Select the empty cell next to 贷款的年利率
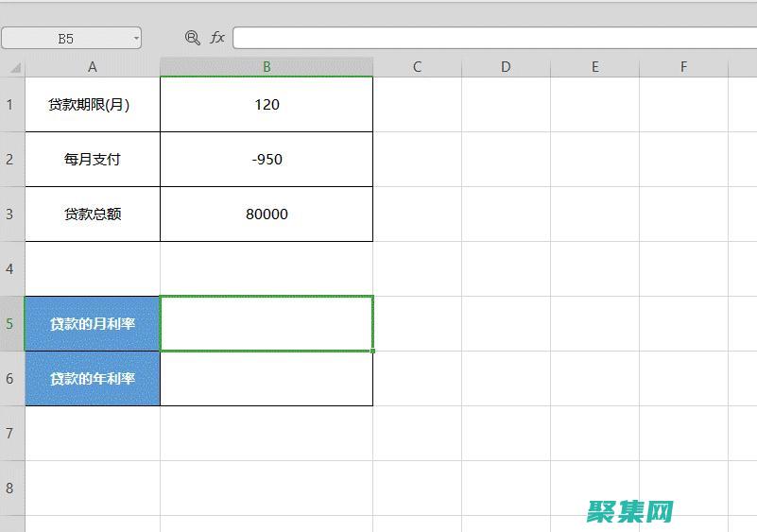Image resolution: width=757 pixels, height=532 pixels. [267, 378]
